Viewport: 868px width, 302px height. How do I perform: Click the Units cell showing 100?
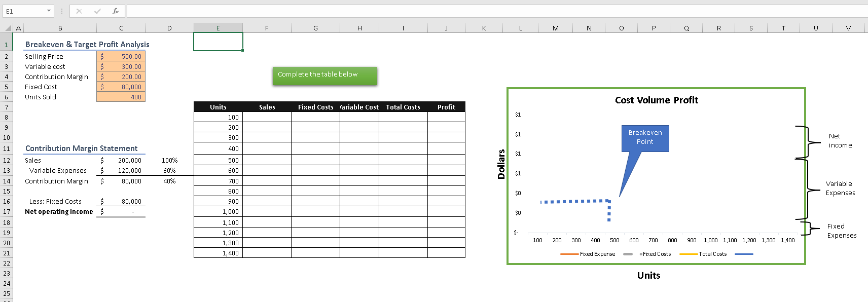(218, 117)
